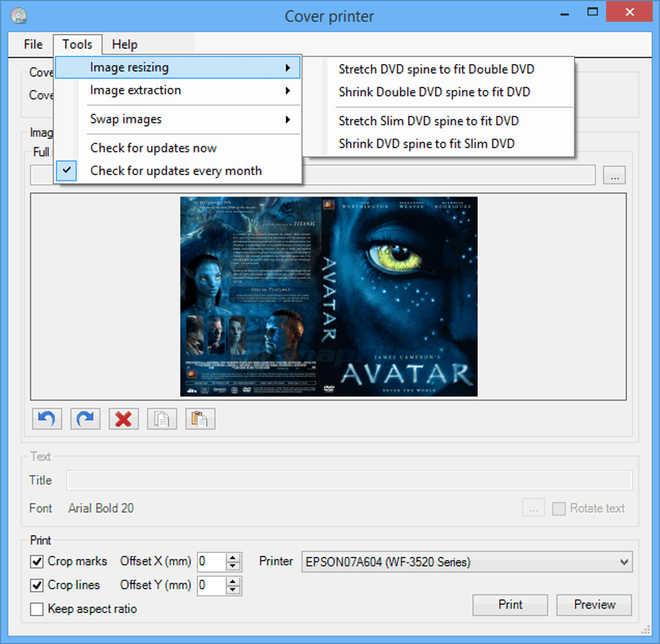This screenshot has height=644, width=660.
Task: Click the Cover printer disc icon in title bar
Action: click(19, 16)
